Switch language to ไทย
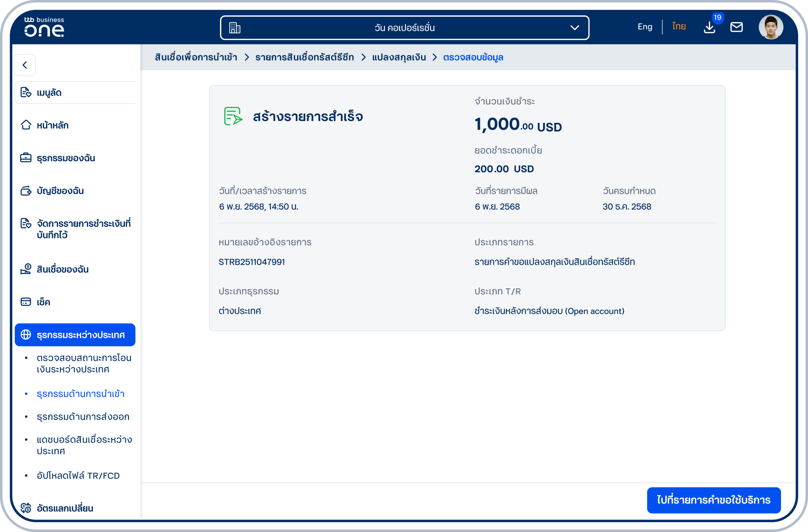The image size is (808, 532). pos(679,27)
